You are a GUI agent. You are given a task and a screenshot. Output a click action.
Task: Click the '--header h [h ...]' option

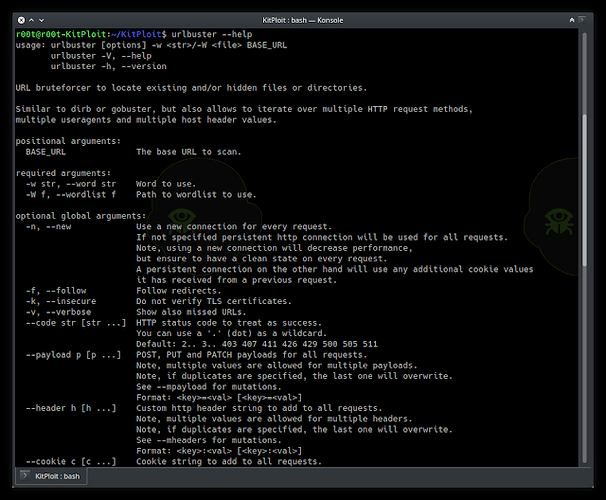[x=71, y=408]
